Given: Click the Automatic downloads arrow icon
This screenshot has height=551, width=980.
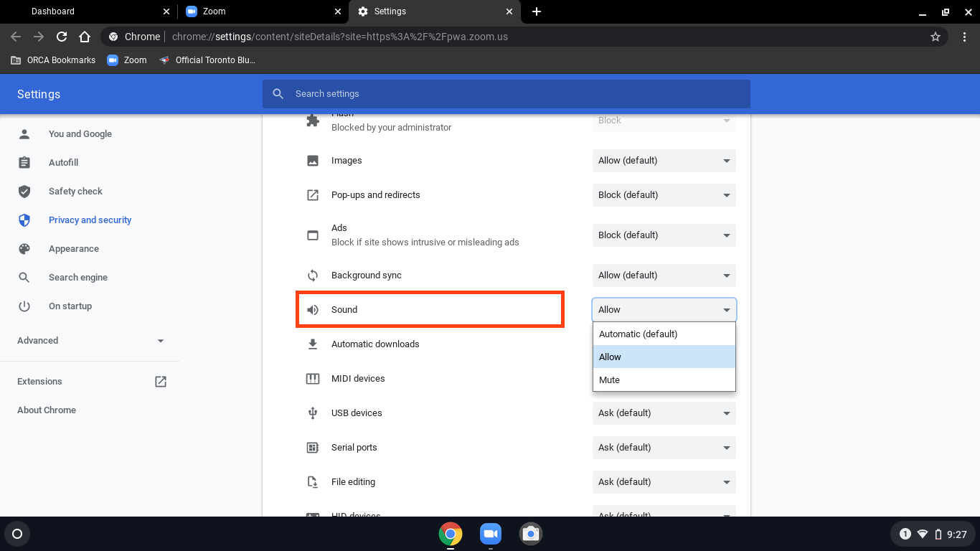Looking at the screenshot, I should pos(313,344).
